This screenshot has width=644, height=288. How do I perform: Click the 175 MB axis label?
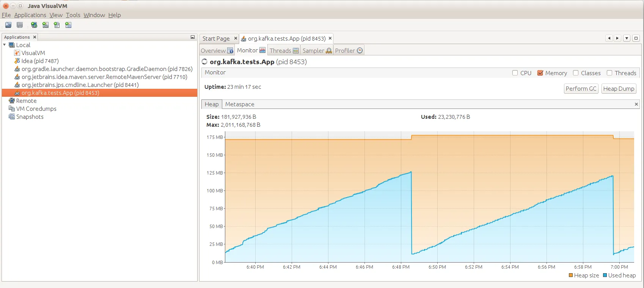tap(215, 137)
